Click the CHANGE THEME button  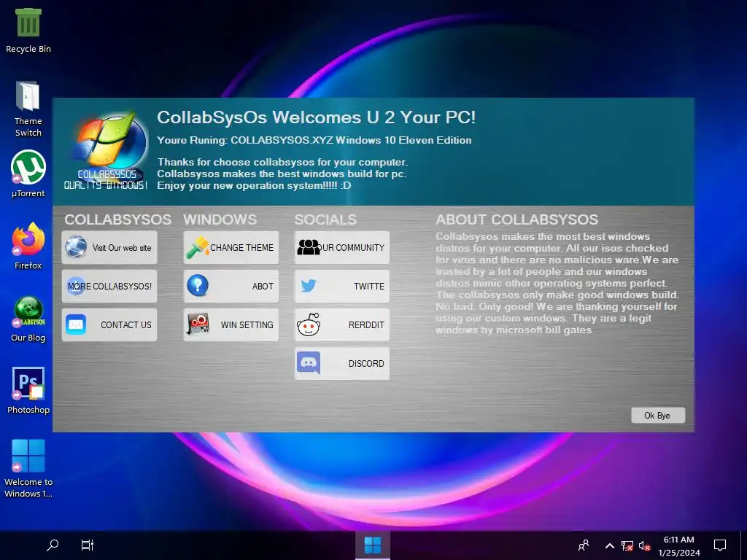[x=231, y=248]
